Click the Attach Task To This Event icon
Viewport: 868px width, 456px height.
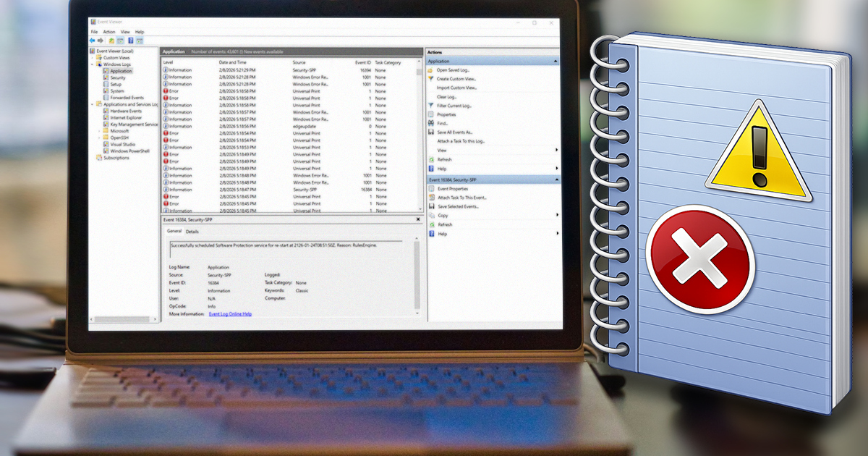coord(431,198)
